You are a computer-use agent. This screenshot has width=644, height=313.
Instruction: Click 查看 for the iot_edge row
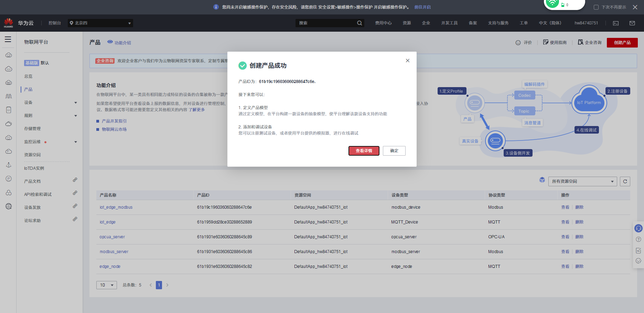pyautogui.click(x=565, y=222)
